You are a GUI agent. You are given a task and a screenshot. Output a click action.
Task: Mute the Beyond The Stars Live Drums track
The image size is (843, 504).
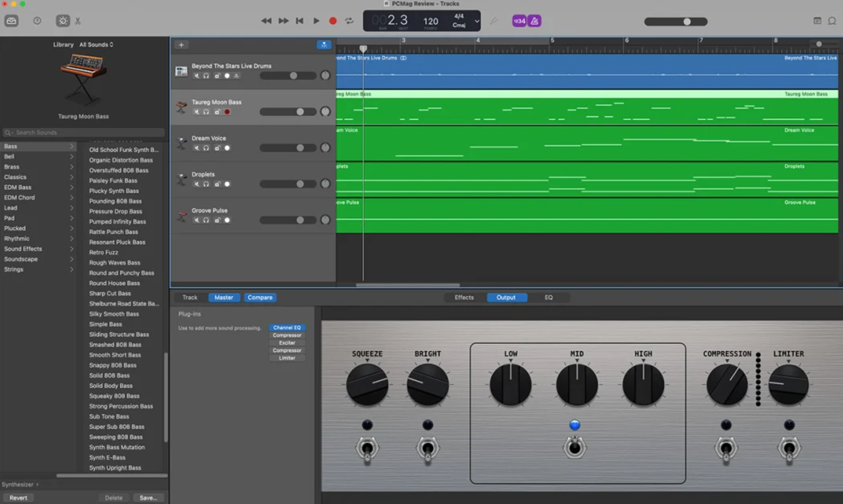coord(196,76)
